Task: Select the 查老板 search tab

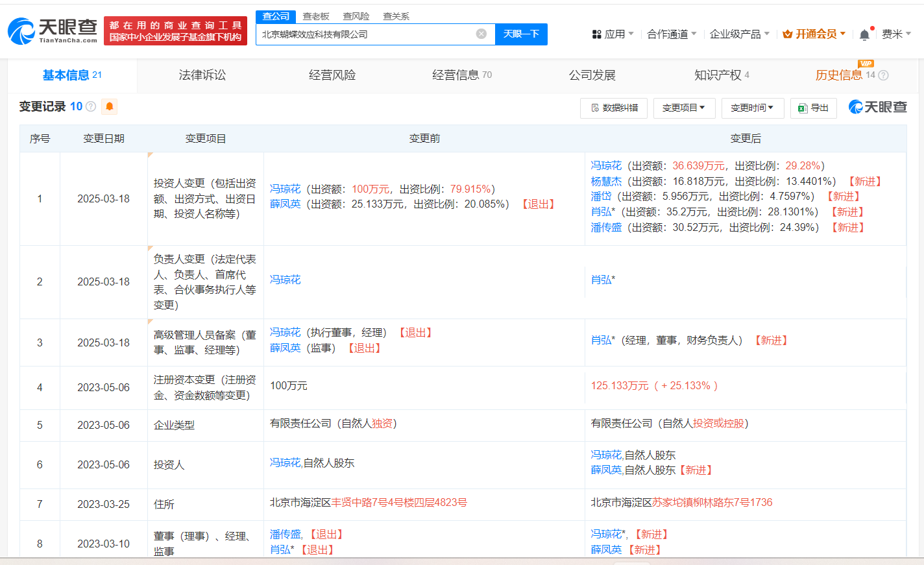Action: tap(316, 16)
